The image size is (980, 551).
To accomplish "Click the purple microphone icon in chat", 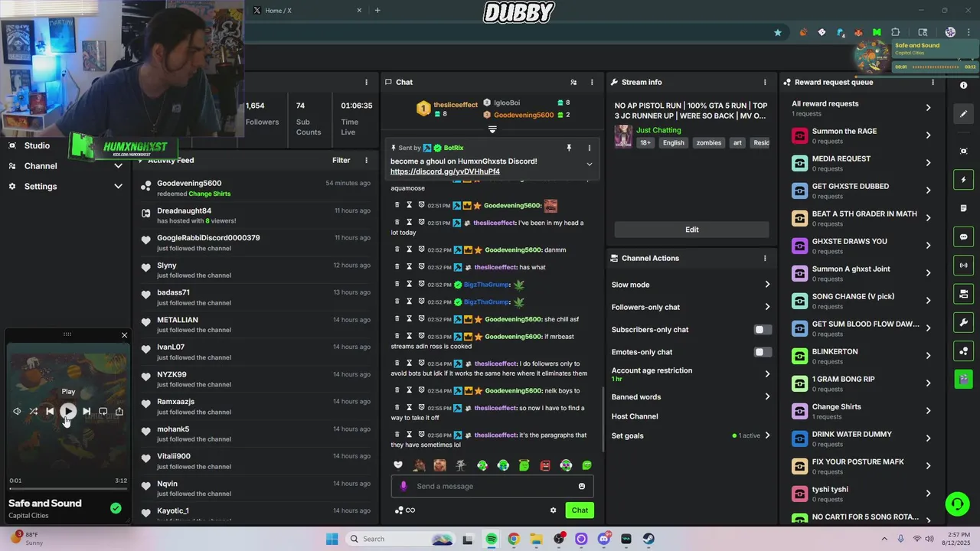I will pyautogui.click(x=404, y=486).
